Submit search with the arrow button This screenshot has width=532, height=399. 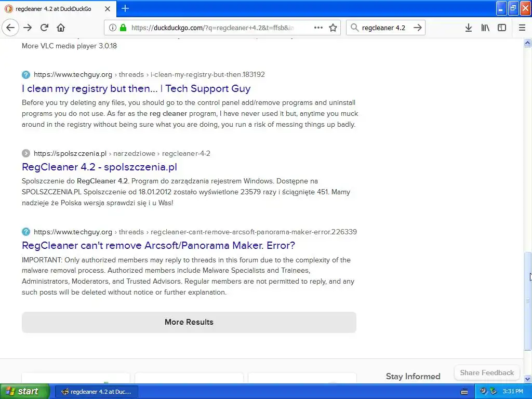click(x=418, y=28)
